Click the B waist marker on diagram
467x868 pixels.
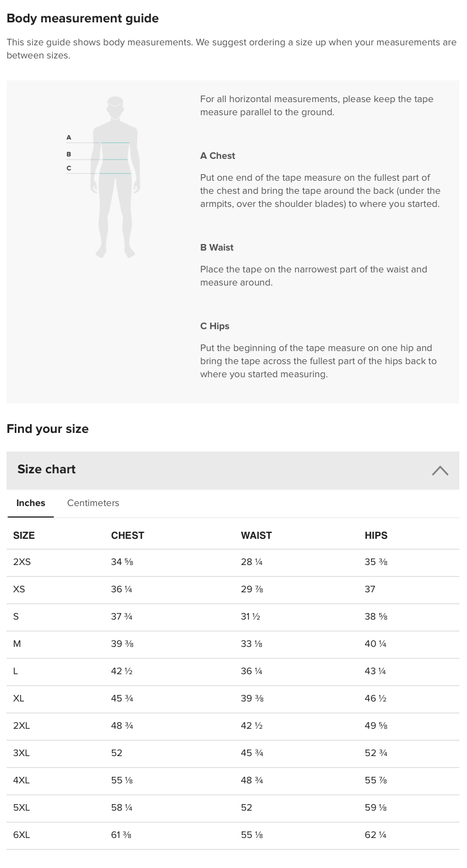(x=69, y=154)
